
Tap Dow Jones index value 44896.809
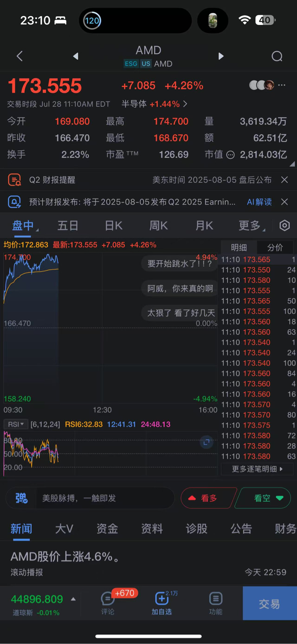click(x=37, y=599)
